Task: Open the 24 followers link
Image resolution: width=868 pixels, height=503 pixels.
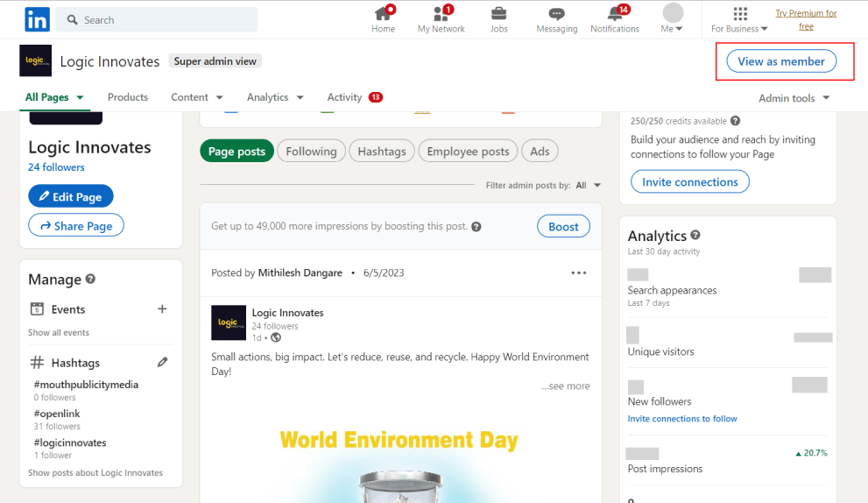Action: (56, 167)
